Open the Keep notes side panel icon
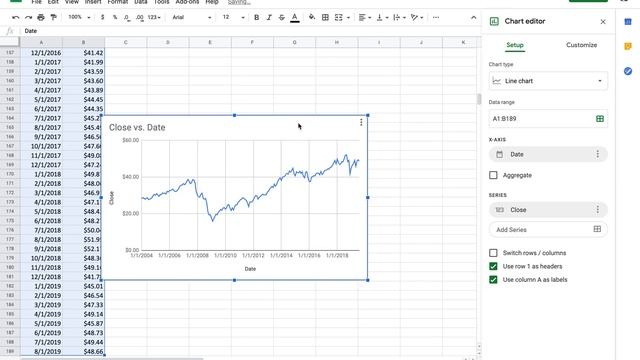The image size is (640, 360). coord(628,47)
